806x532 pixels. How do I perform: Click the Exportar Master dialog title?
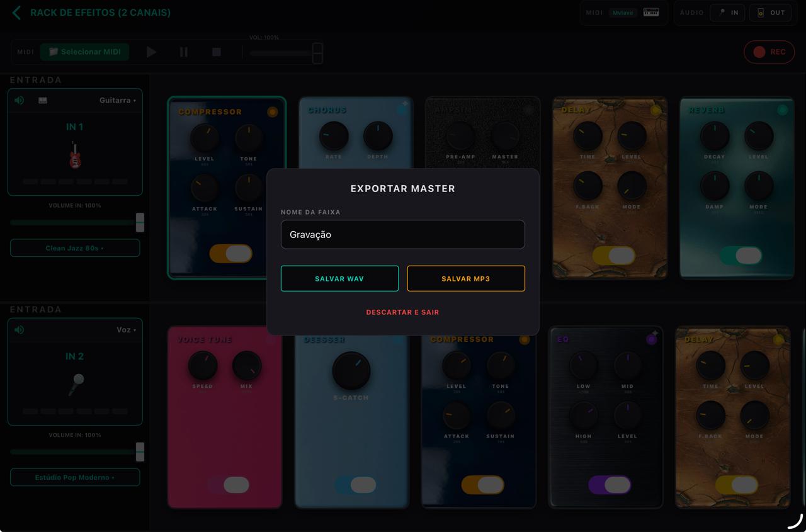[x=403, y=188]
